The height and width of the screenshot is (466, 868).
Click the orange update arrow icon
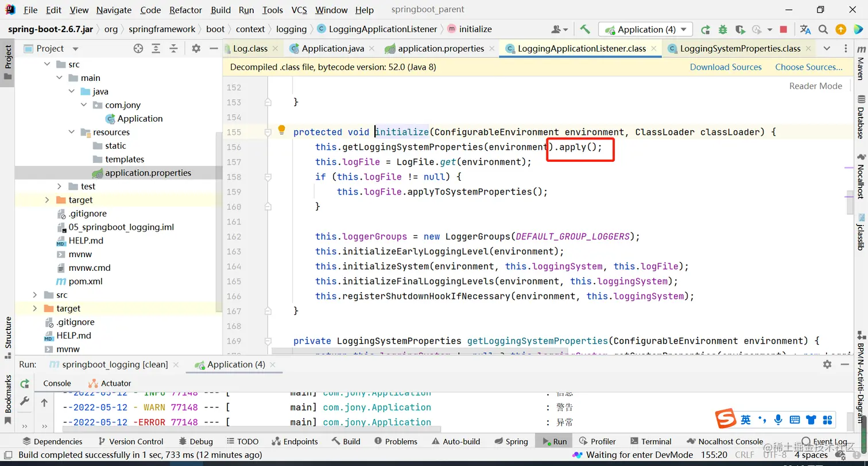pyautogui.click(x=840, y=29)
